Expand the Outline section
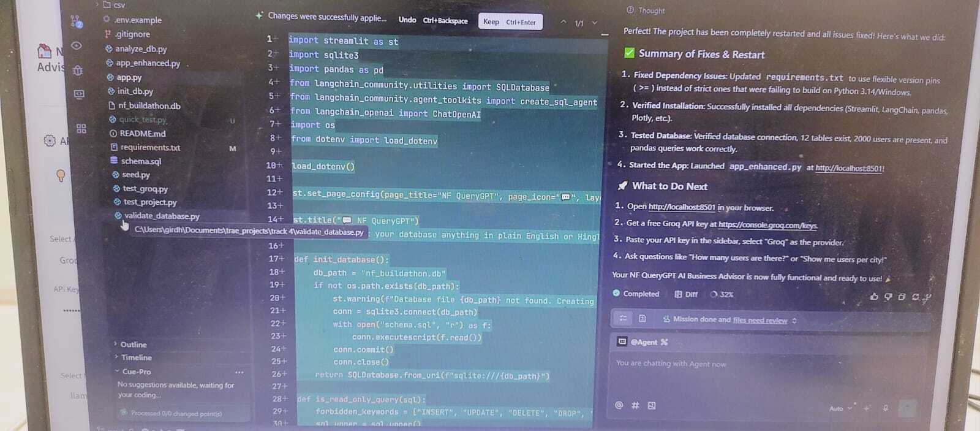980x431 pixels. (x=133, y=345)
